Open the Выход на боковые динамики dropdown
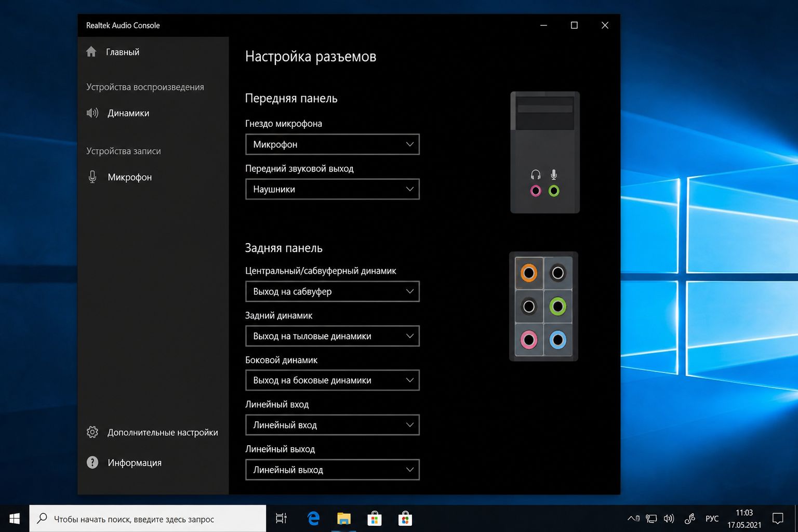 (332, 380)
